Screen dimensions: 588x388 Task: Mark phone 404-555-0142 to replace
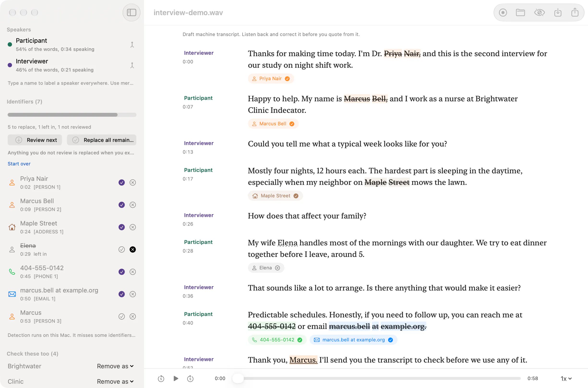121,272
